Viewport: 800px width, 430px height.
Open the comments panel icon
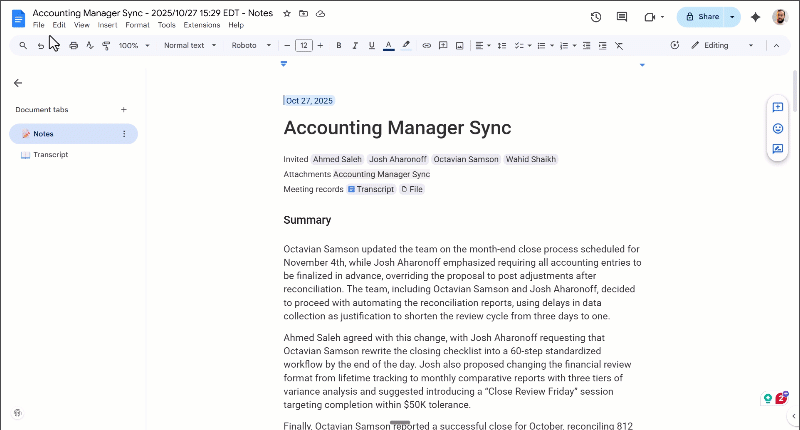(x=622, y=17)
